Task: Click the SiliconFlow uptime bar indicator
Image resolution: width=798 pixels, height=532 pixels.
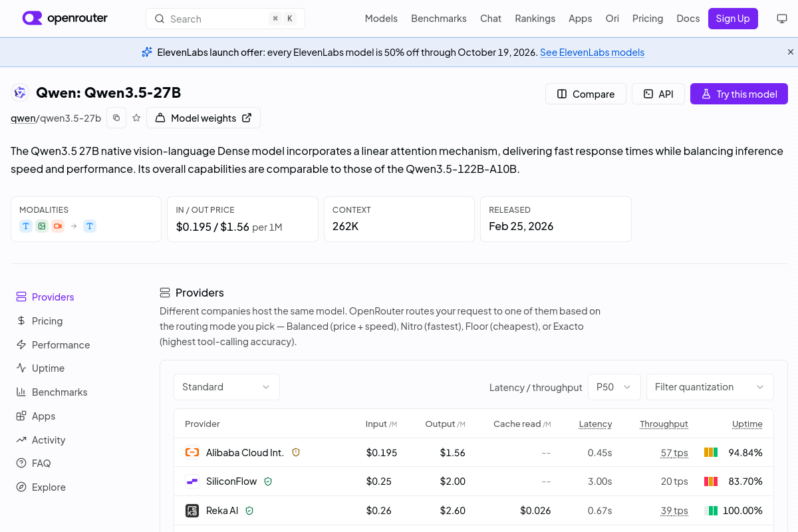Action: [x=711, y=481]
